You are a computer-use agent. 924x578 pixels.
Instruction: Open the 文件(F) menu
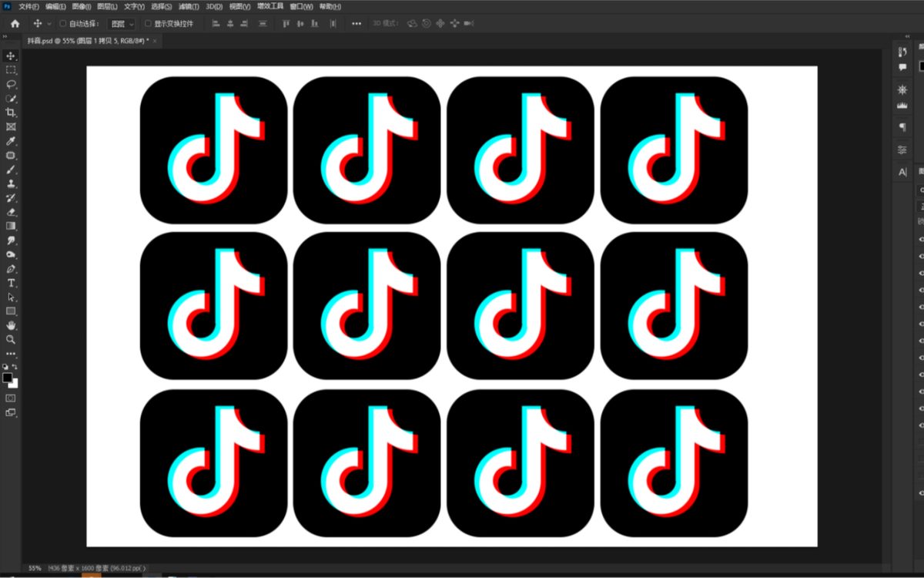point(29,6)
